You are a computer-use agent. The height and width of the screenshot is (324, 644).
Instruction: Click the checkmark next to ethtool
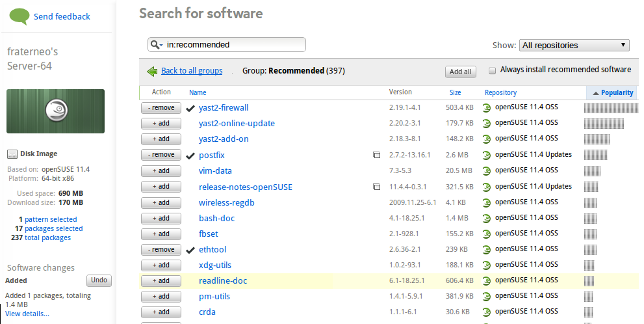tap(190, 250)
